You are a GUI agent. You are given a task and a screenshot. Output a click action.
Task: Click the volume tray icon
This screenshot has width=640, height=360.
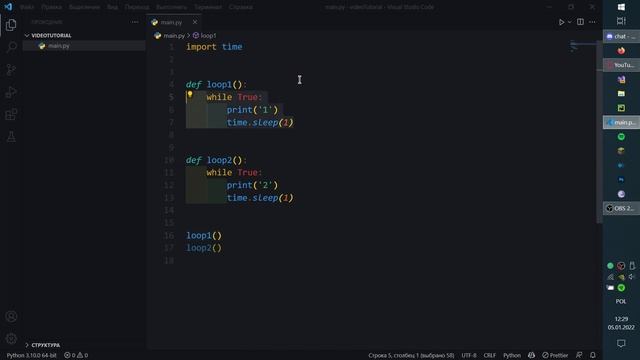(x=632, y=277)
